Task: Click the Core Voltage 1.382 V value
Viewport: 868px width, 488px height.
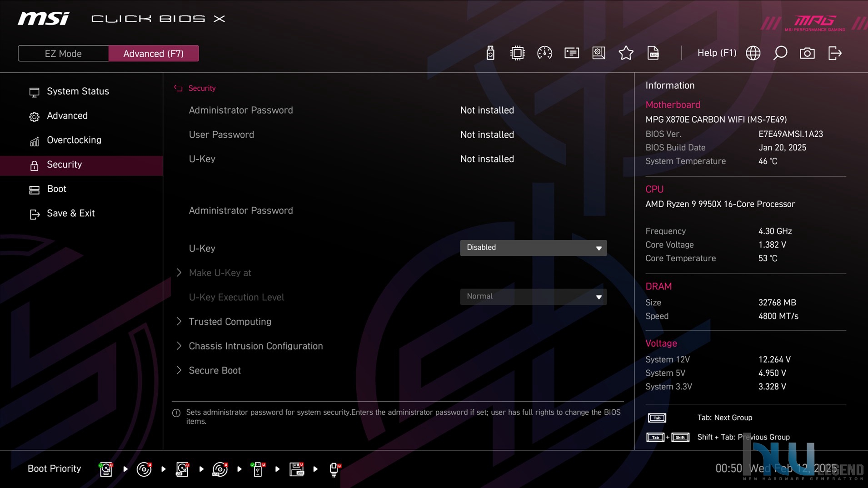Action: [x=772, y=245]
